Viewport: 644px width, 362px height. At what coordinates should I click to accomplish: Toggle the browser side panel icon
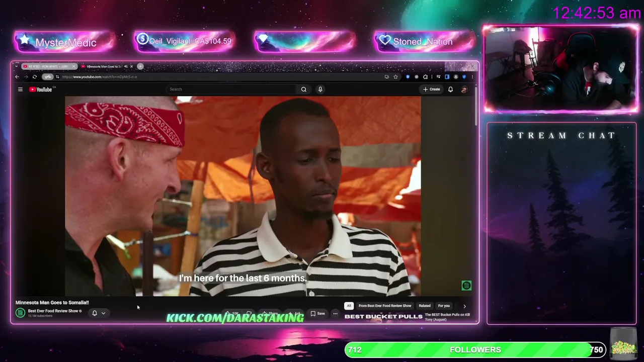(447, 77)
